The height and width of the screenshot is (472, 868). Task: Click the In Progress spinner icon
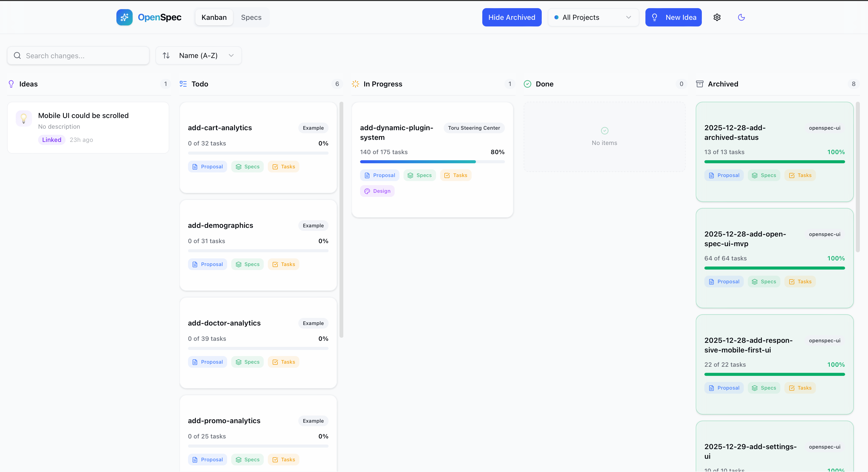click(x=355, y=84)
